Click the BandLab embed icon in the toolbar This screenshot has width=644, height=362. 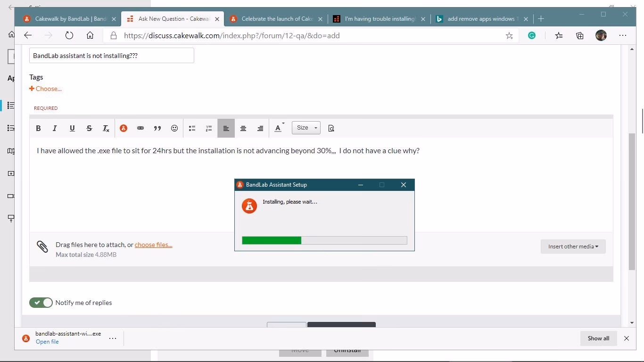pos(124,128)
